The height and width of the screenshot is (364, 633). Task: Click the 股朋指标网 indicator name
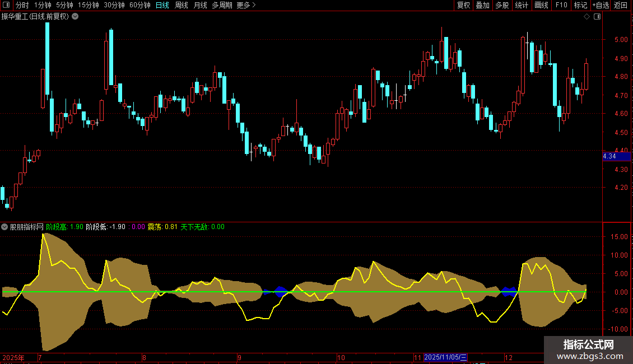[x=27, y=227]
